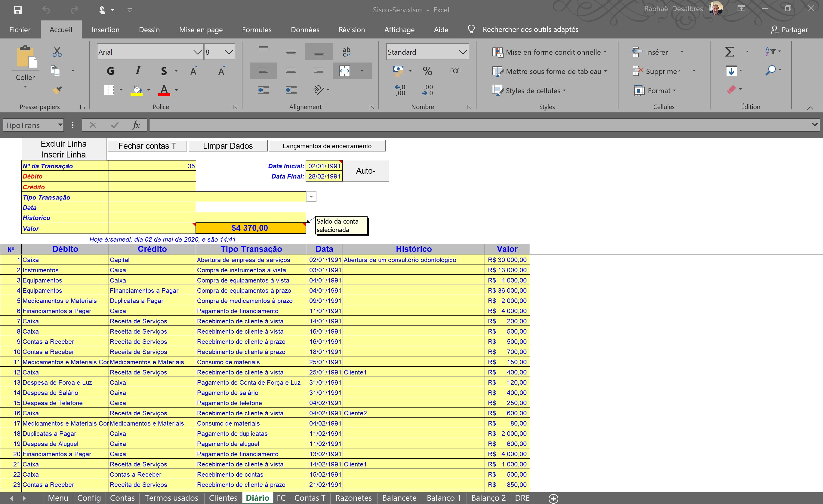Screen dimensions: 823x504
Task: Decrease font size with the smaller A
Action: click(x=221, y=71)
